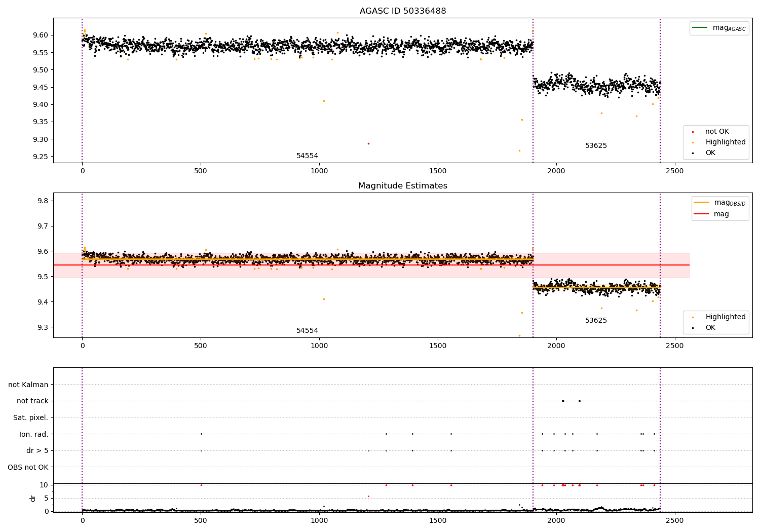Click the 9.5 y-axis tick in middle plot
The width and height of the screenshot is (760, 532).
click(43, 277)
